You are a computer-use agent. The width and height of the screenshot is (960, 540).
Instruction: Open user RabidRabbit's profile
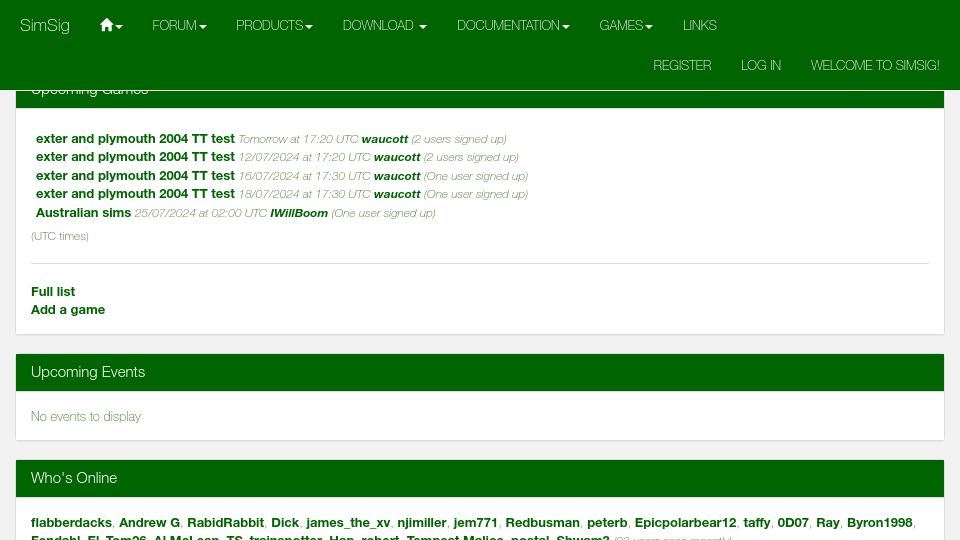225,523
